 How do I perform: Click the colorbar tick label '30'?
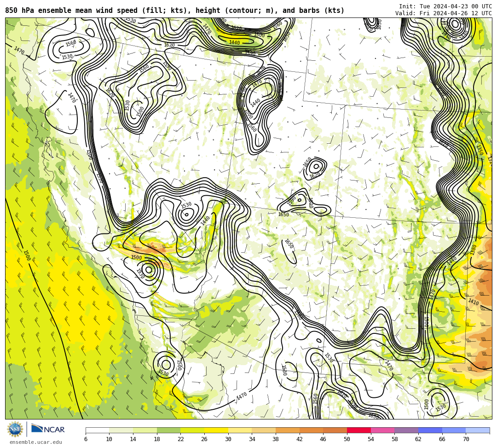228,439
